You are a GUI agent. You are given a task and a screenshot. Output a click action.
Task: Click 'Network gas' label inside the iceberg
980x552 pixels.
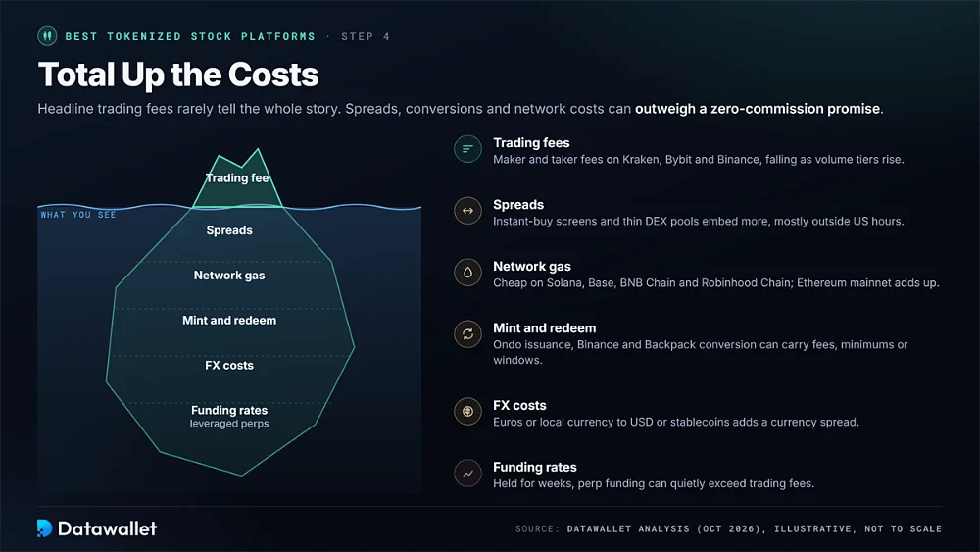[229, 276]
